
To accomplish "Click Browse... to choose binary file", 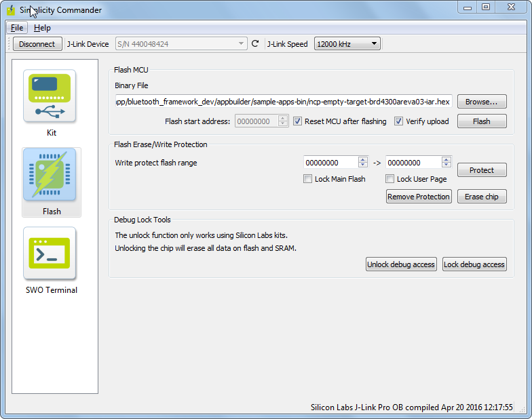I will (482, 102).
